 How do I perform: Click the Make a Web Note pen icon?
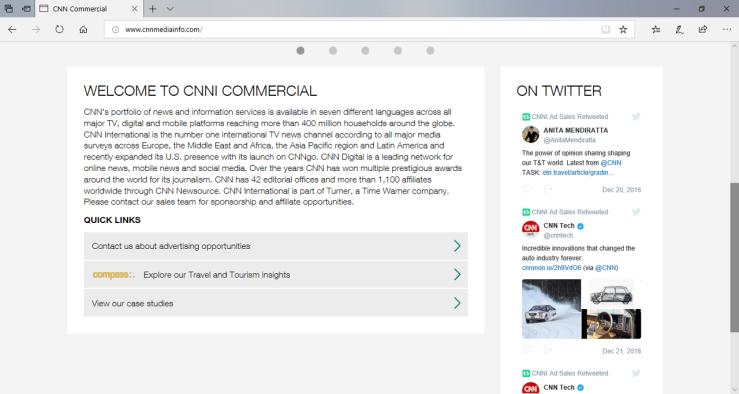tap(679, 29)
